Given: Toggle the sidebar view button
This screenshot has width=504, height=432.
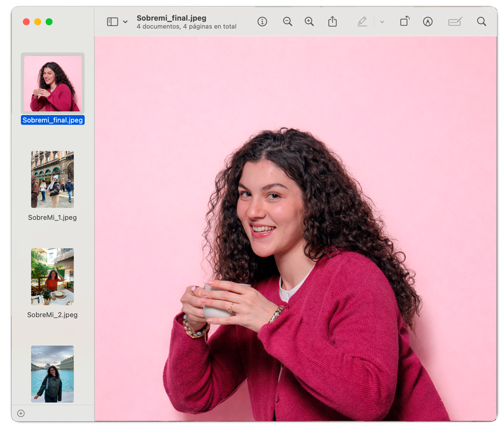Looking at the screenshot, I should (x=112, y=22).
